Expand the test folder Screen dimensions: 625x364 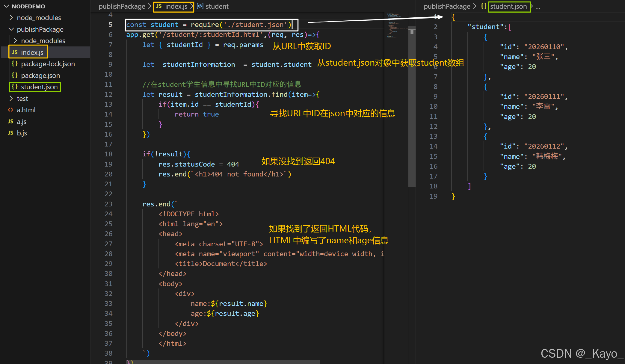click(x=11, y=99)
